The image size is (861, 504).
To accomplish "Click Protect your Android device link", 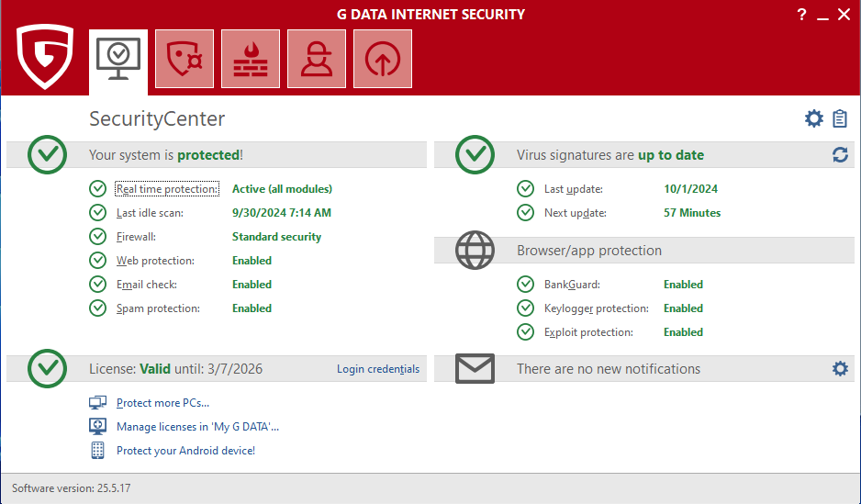I will point(185,451).
